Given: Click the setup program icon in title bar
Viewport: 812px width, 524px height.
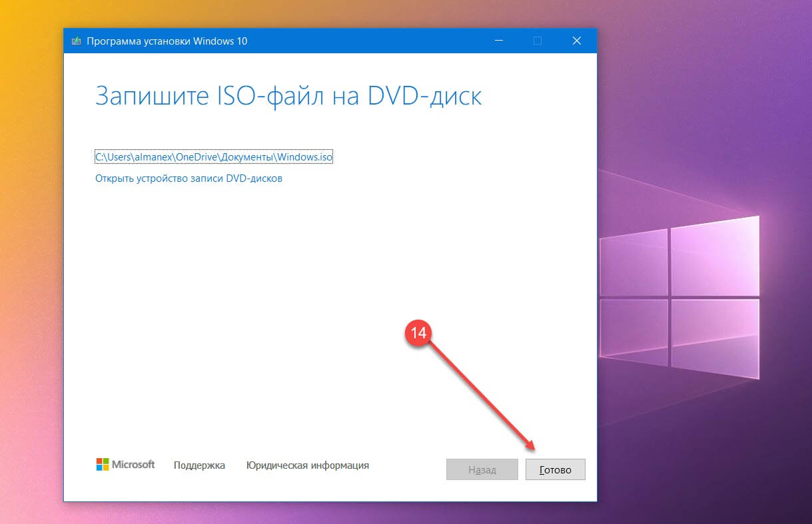Looking at the screenshot, I should (77, 41).
